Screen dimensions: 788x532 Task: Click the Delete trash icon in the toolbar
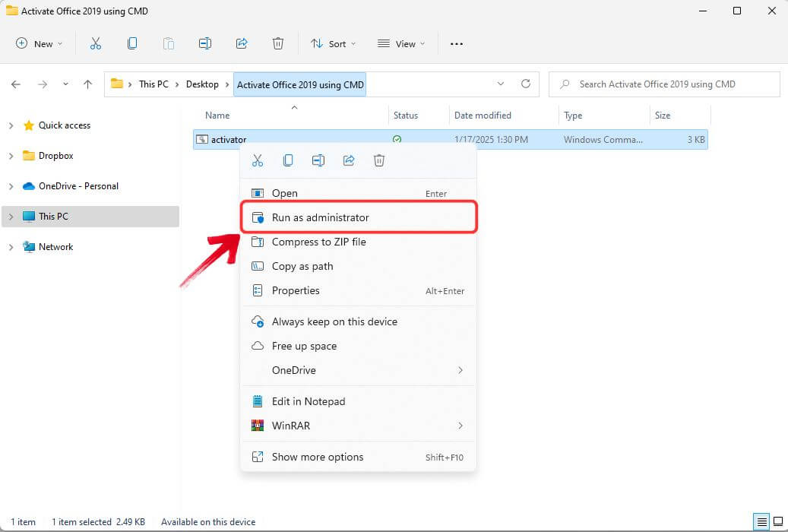pyautogui.click(x=278, y=44)
